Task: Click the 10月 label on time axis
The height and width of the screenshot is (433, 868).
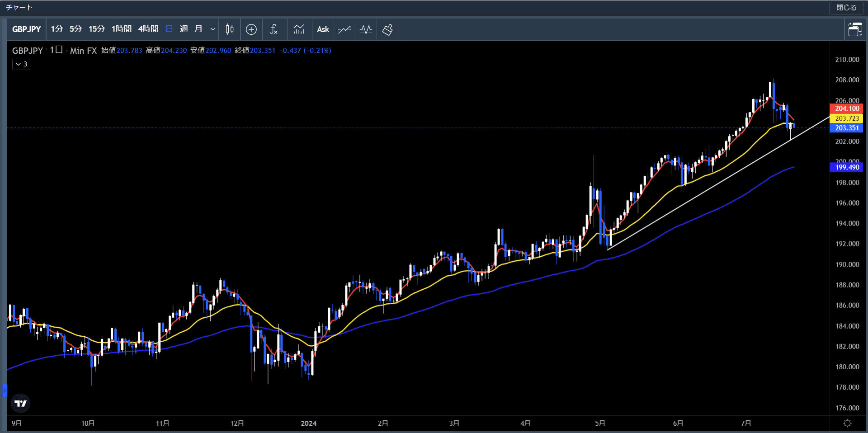Action: pyautogui.click(x=88, y=424)
